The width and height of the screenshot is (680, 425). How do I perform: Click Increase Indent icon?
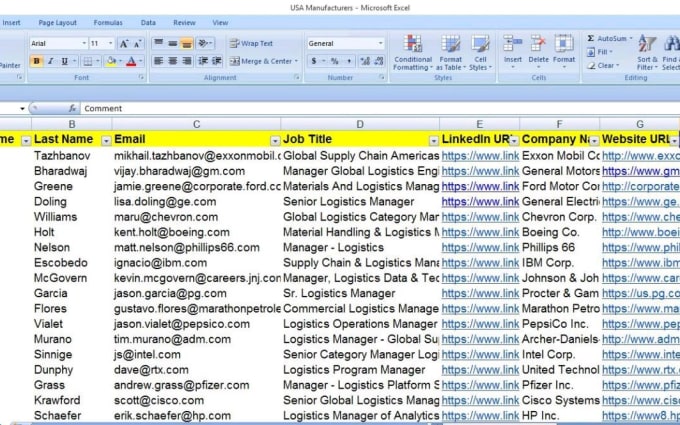[x=217, y=61]
